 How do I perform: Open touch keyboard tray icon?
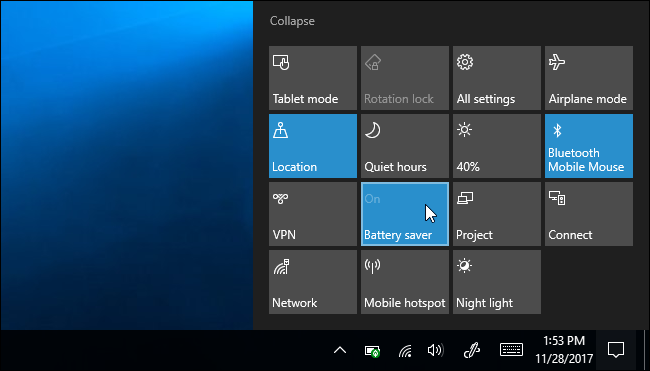[x=512, y=350]
